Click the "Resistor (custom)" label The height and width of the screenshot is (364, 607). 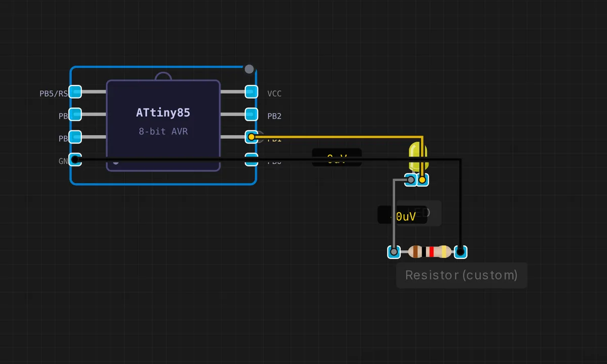pyautogui.click(x=461, y=275)
